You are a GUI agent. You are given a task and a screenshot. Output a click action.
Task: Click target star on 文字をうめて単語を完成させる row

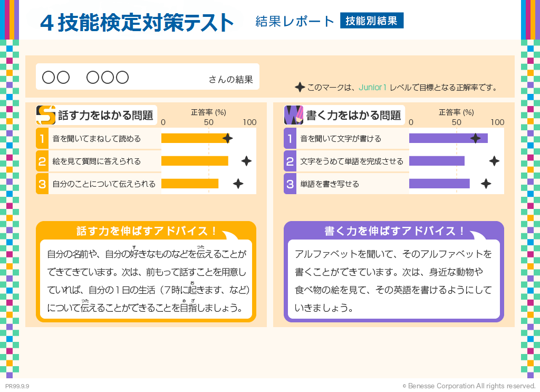494,161
